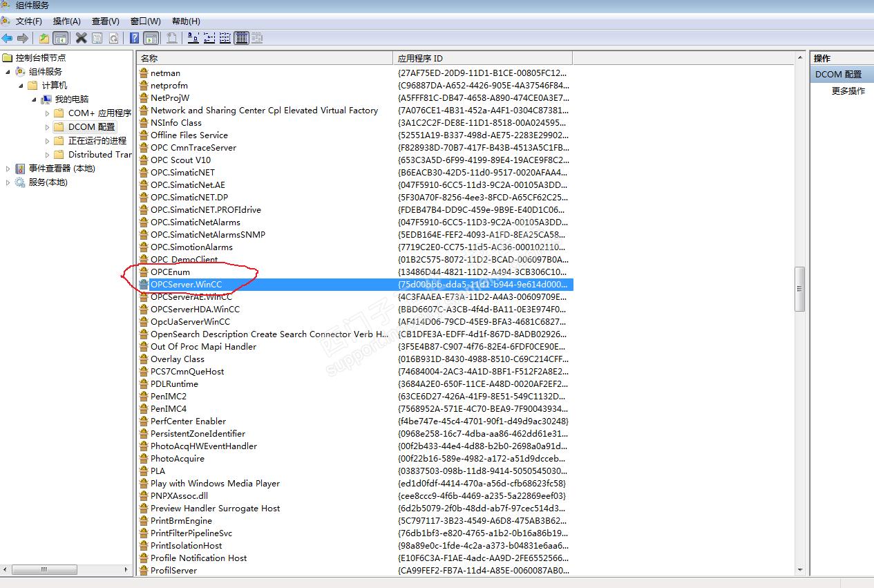Open the 查看(V) menu

point(106,21)
